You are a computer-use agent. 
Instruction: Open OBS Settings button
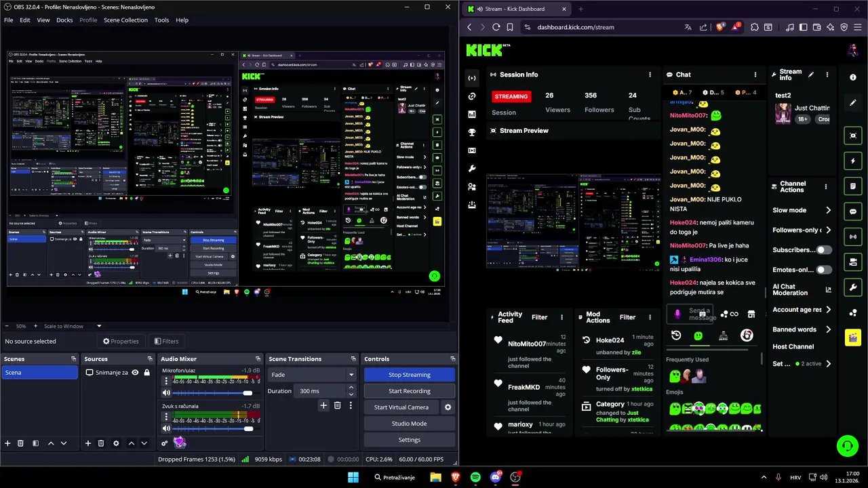click(409, 440)
